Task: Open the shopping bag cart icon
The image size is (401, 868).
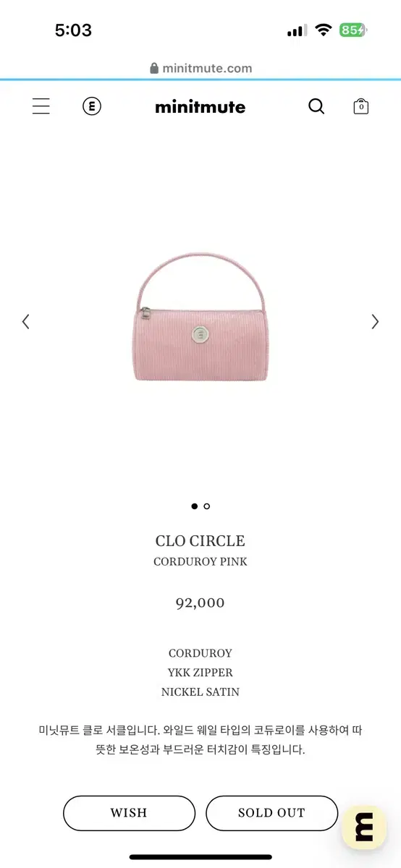Action: tap(360, 106)
